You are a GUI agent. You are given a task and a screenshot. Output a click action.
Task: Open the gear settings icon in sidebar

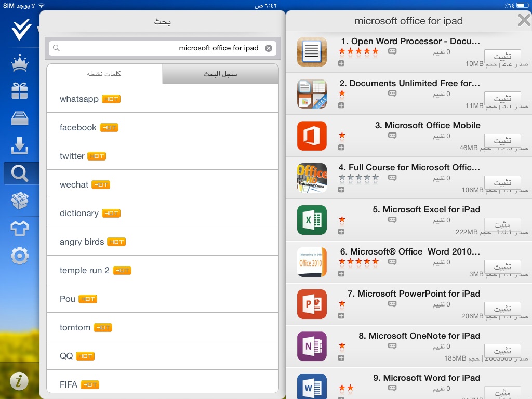coord(20,256)
